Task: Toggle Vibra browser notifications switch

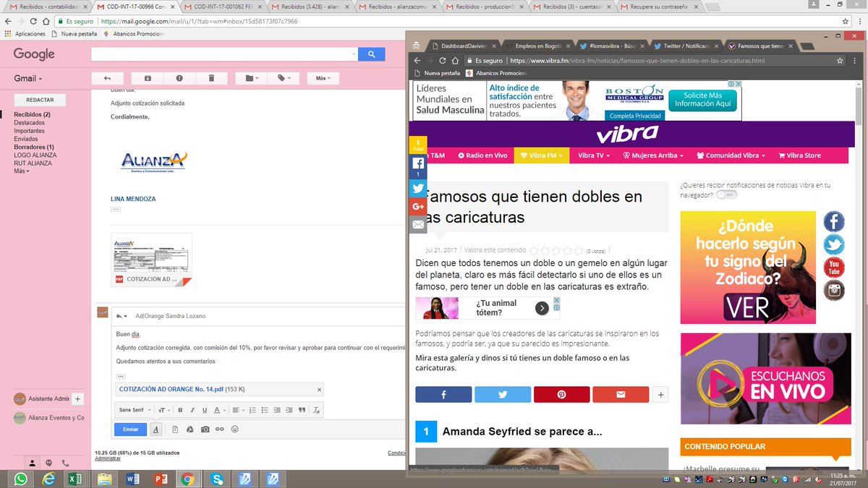Action: click(x=726, y=195)
